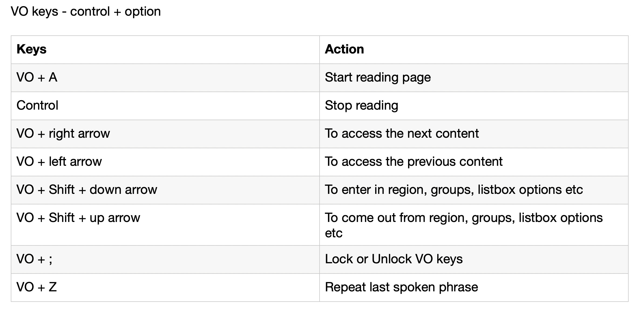The height and width of the screenshot is (317, 644).
Task: Click the 'Action' column header
Action: [344, 49]
